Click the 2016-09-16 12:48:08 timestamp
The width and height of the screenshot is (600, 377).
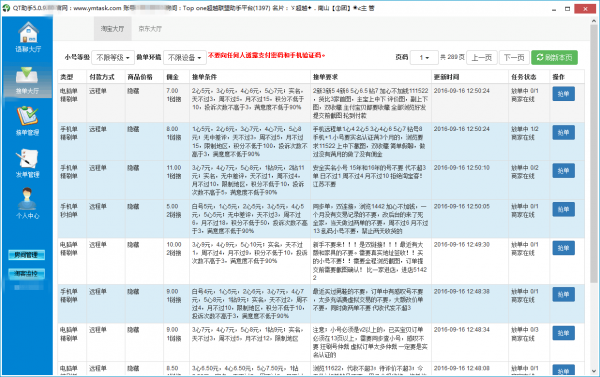(x=461, y=368)
